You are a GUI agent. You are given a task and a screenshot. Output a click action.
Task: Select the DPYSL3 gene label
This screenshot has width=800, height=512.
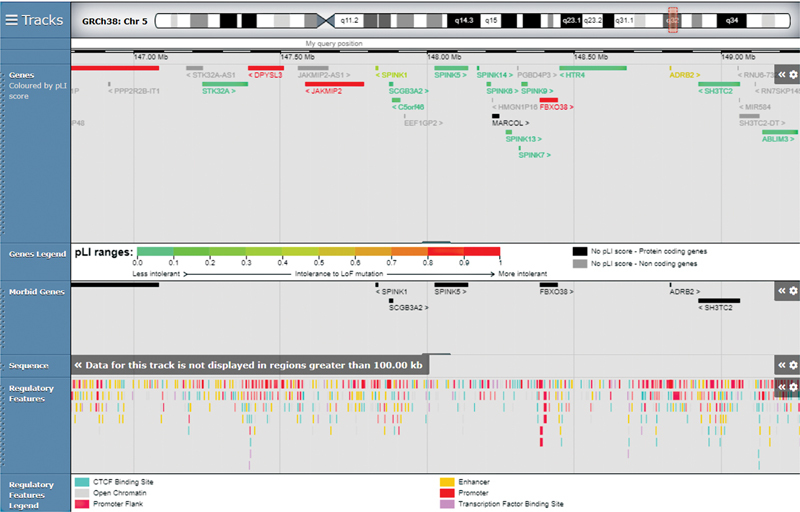[266, 75]
